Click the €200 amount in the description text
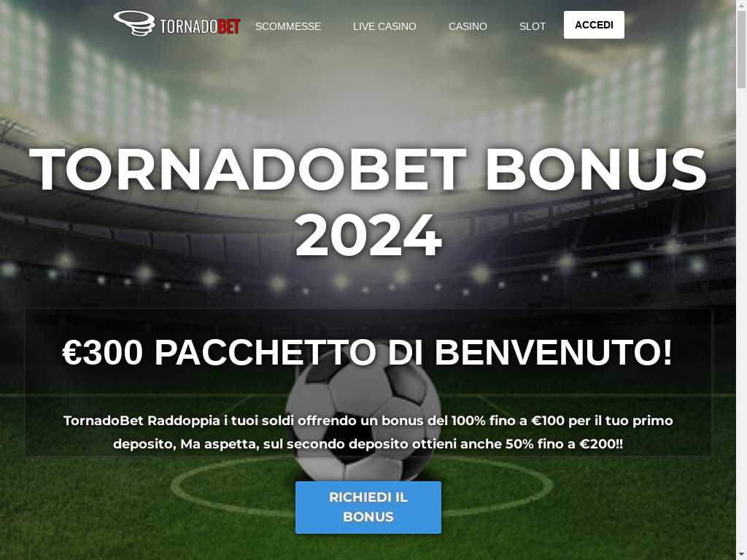The height and width of the screenshot is (560, 747). click(x=597, y=444)
